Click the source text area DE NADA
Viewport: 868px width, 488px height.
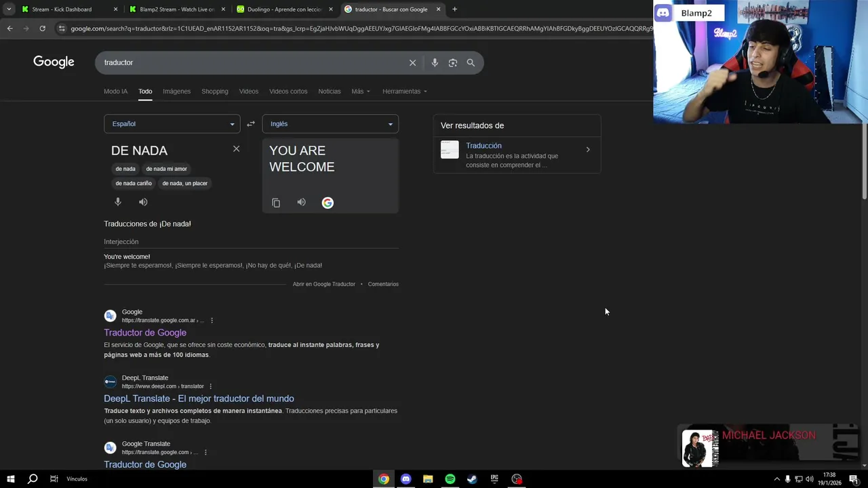(x=170, y=150)
